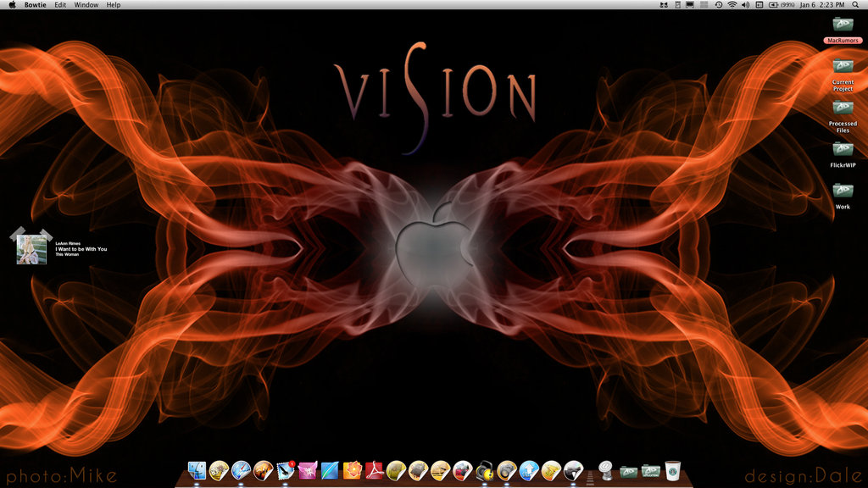Open the Window menu
Screen dimensions: 868x488
pyautogui.click(x=86, y=4)
